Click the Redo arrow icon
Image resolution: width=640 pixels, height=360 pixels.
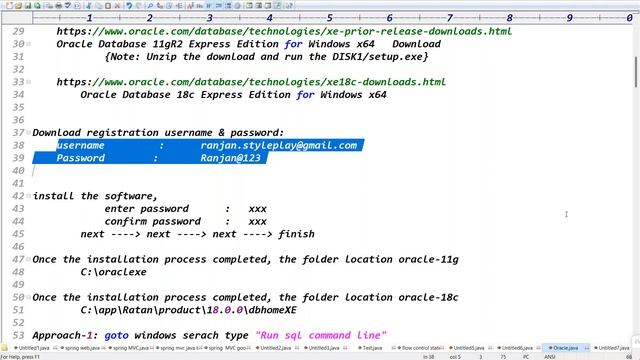point(139,6)
